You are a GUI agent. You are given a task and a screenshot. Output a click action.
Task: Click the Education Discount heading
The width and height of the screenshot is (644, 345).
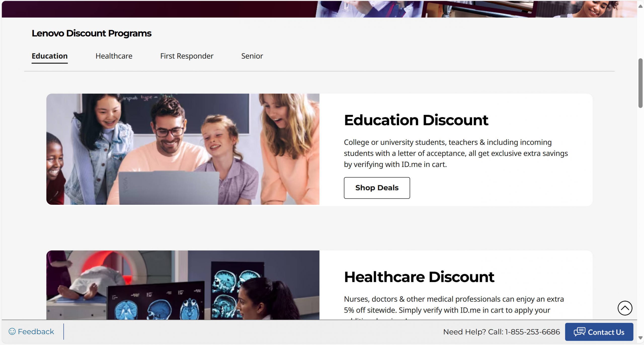coord(416,120)
